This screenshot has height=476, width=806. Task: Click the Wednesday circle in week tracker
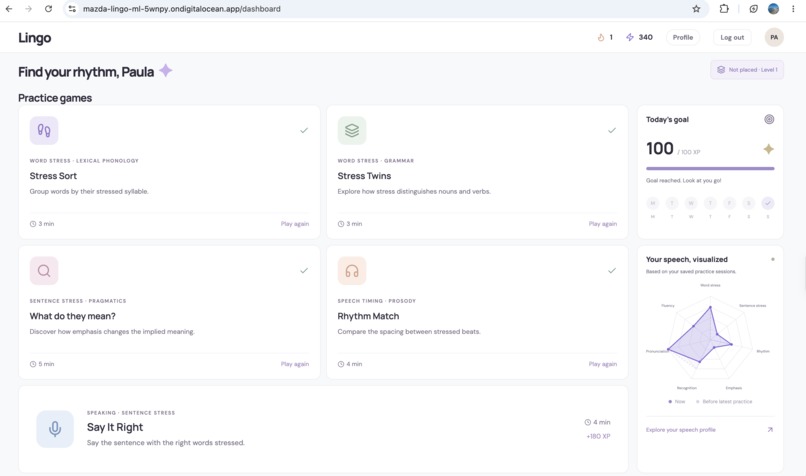pos(691,203)
